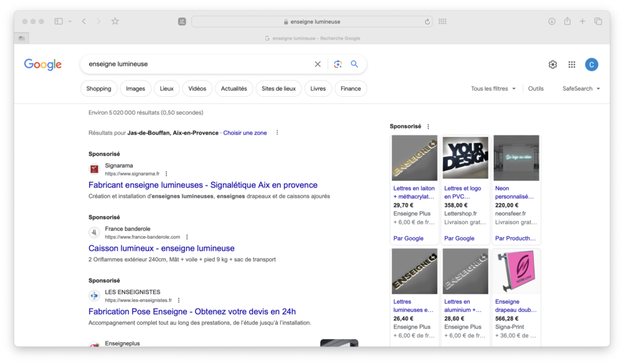This screenshot has height=364, width=624.
Task: Open the sidebar options chevron
Action: (x=70, y=21)
